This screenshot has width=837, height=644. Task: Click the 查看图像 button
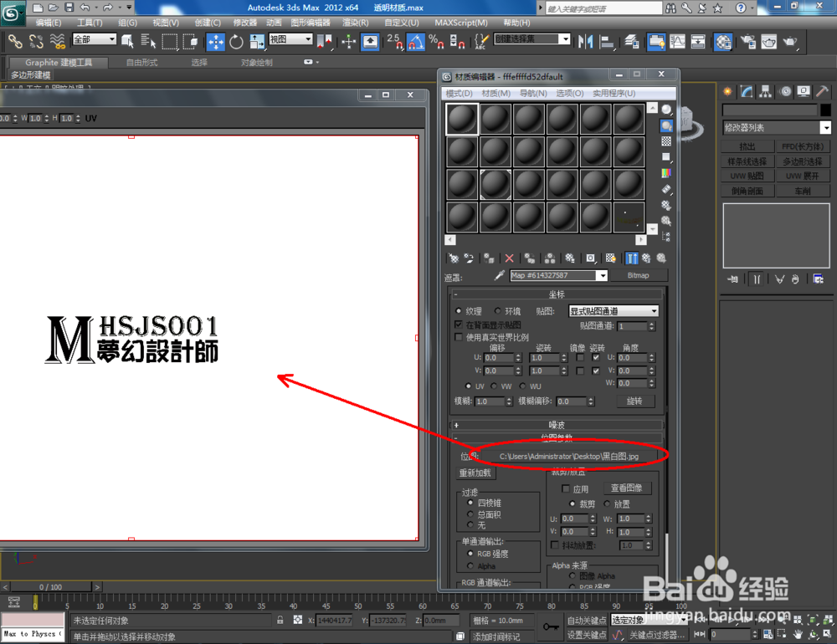tap(627, 488)
